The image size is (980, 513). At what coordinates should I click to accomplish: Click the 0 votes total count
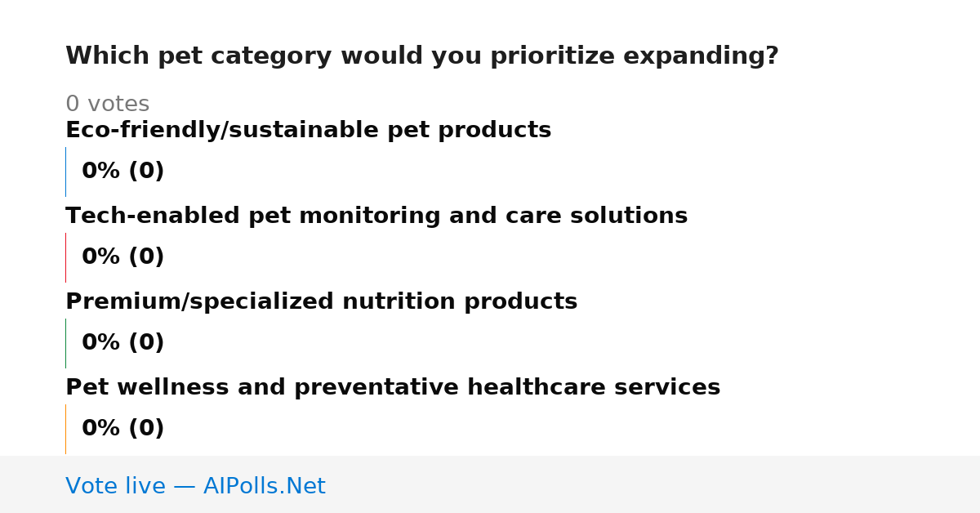[107, 105]
